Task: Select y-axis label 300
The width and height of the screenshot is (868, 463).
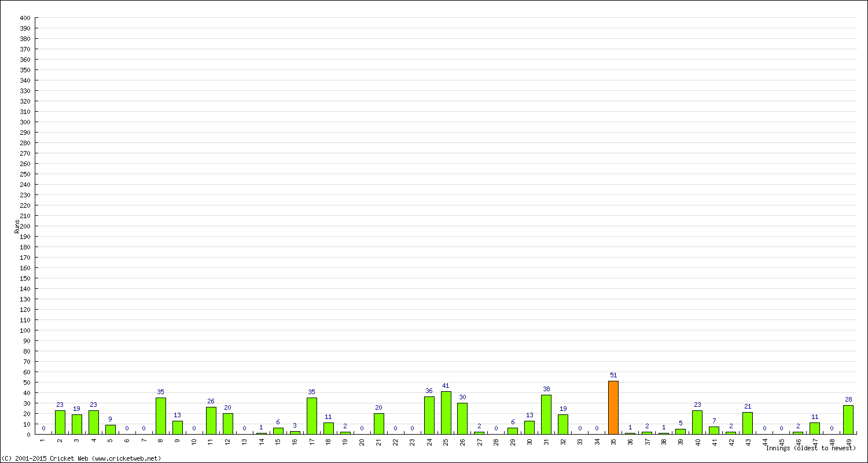Action: pos(24,122)
